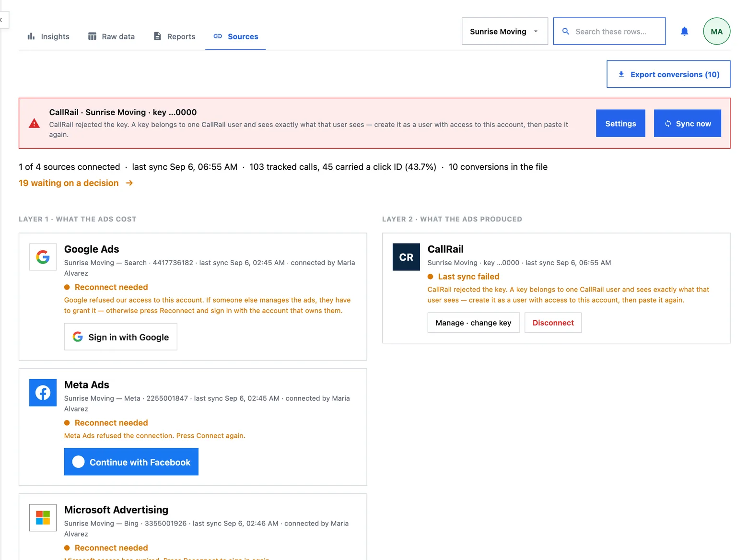Click the orange dot next to Meta Ads Reconnect needed
This screenshot has width=748, height=560.
click(67, 423)
